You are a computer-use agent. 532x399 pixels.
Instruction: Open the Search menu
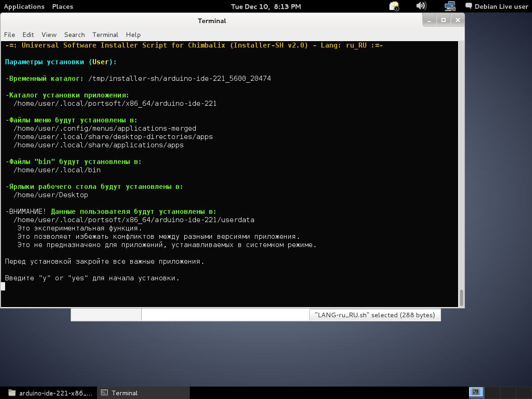[x=74, y=35]
